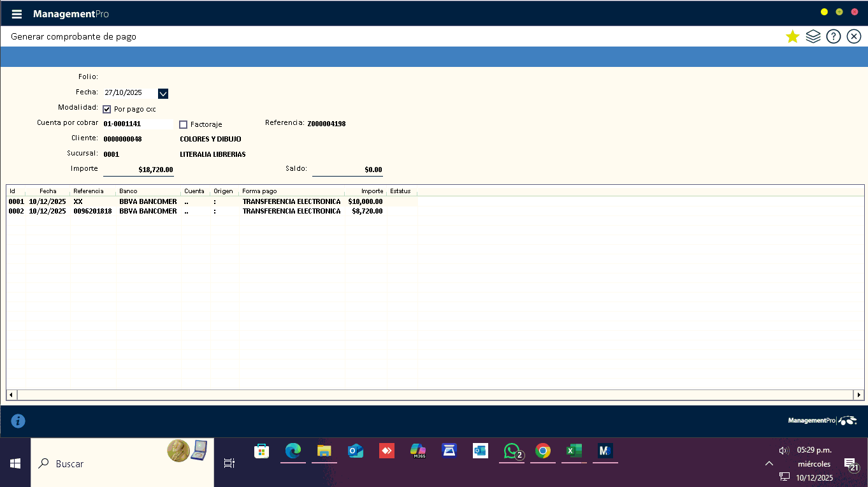Open the hamburger menu in ManagementPro
The image size is (868, 487).
[x=17, y=14]
